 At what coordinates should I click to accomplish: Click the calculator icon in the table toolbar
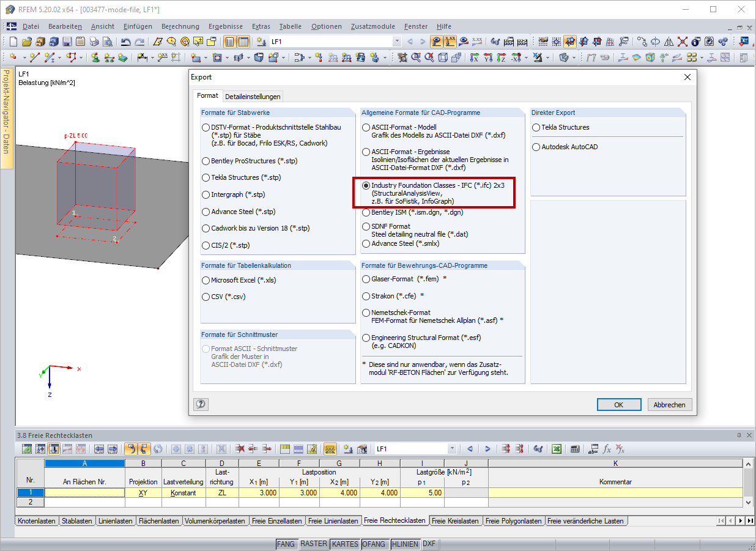(x=575, y=448)
